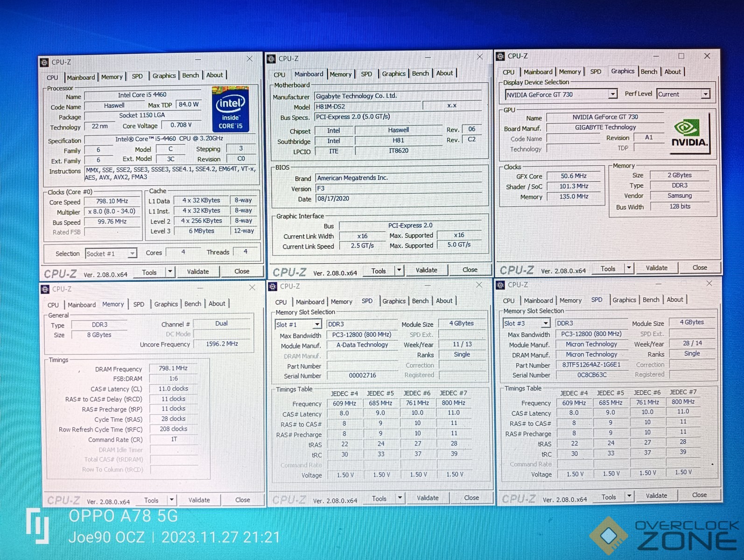Click Validate in the CPU tab window
The height and width of the screenshot is (560, 744).
click(x=198, y=272)
